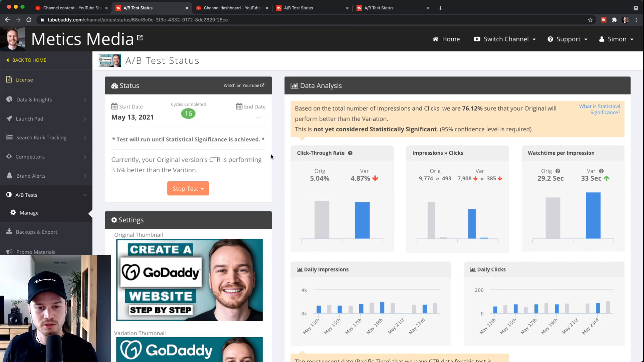The image size is (644, 362).
Task: Expand the Switch Channel dropdown
Action: tap(505, 39)
